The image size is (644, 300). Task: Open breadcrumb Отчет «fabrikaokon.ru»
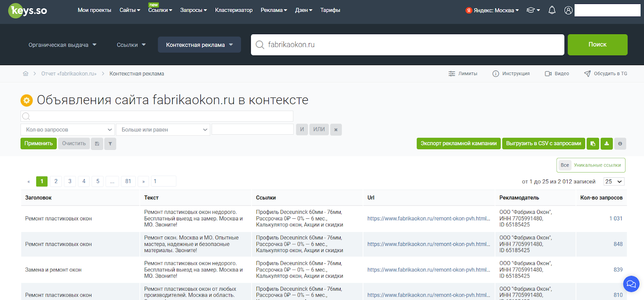pos(69,74)
